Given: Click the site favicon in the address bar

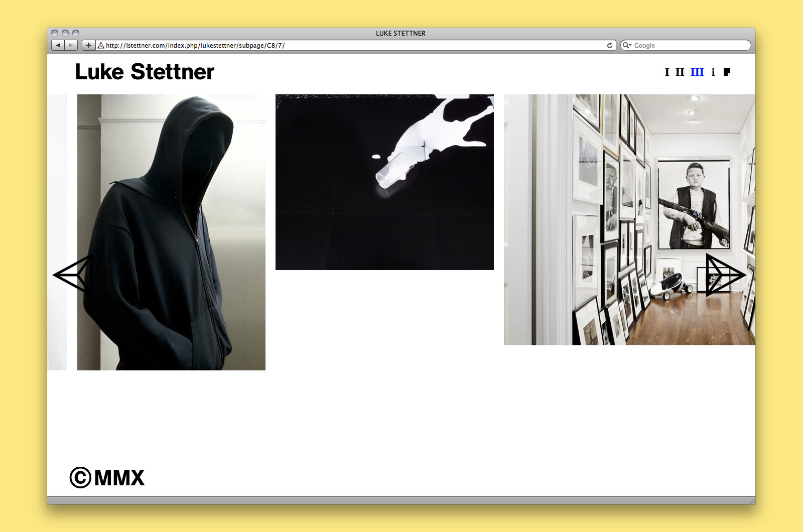Looking at the screenshot, I should [x=101, y=45].
